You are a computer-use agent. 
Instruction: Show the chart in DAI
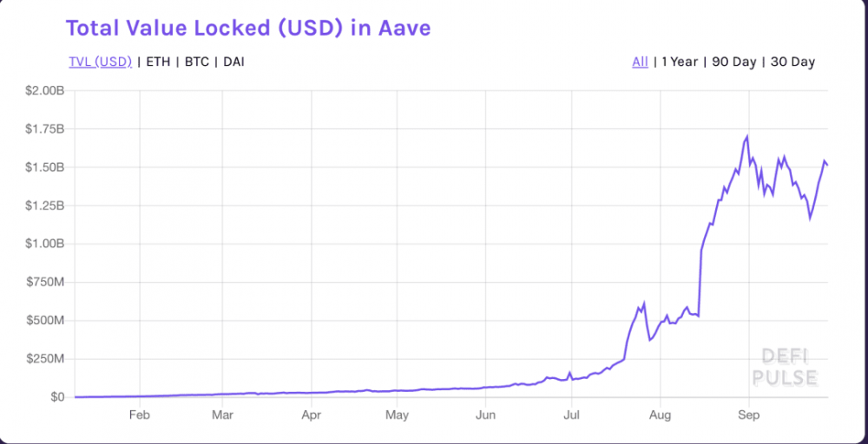coord(233,62)
